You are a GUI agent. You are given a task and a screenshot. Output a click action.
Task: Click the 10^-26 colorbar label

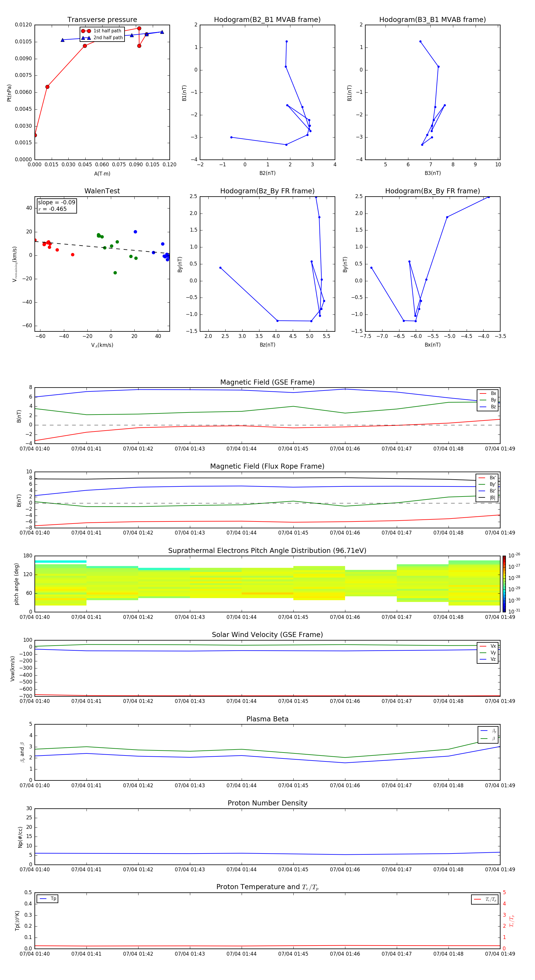(514, 556)
